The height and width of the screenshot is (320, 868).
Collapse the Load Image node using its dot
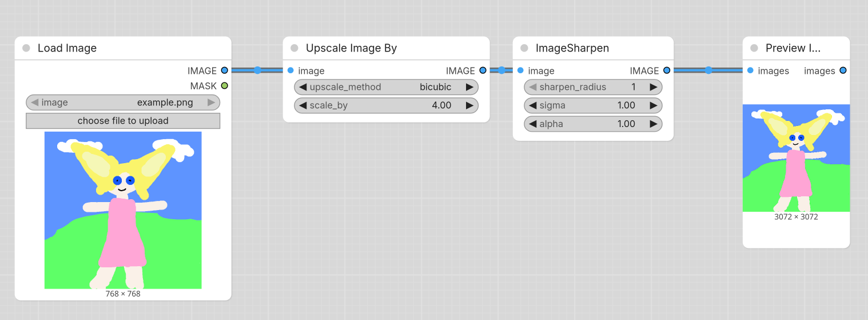coord(26,48)
